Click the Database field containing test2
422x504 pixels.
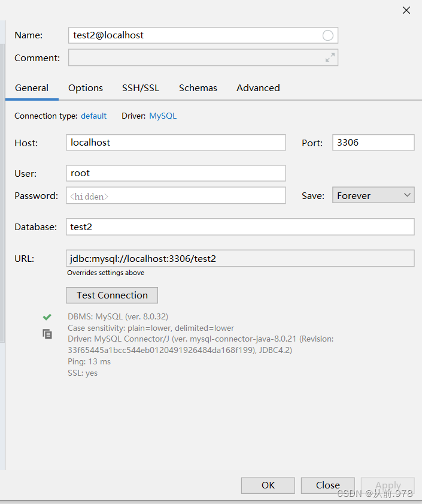240,227
